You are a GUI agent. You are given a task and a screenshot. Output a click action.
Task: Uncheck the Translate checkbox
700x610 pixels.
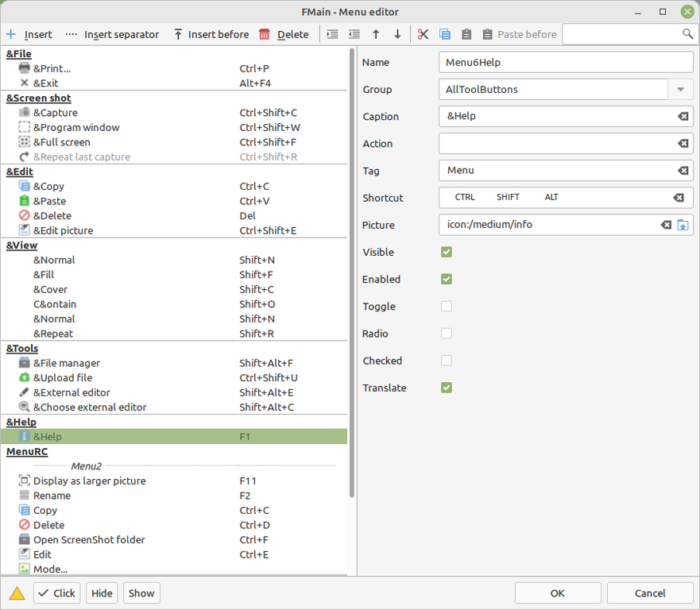click(x=447, y=388)
